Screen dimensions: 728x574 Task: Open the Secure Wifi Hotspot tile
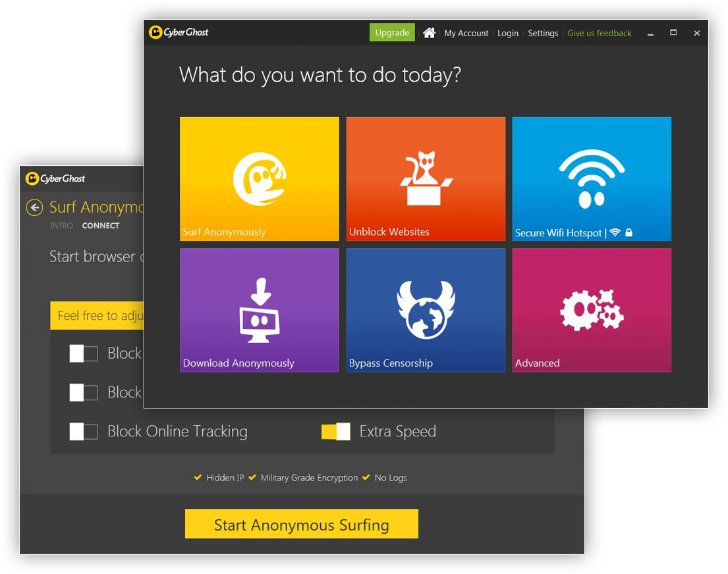click(x=592, y=178)
